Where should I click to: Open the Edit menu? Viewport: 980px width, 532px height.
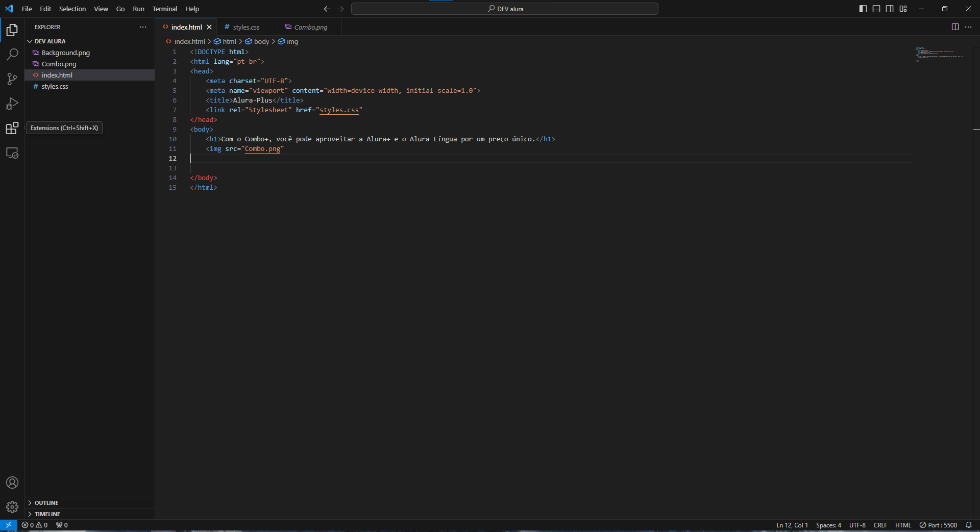tap(45, 9)
